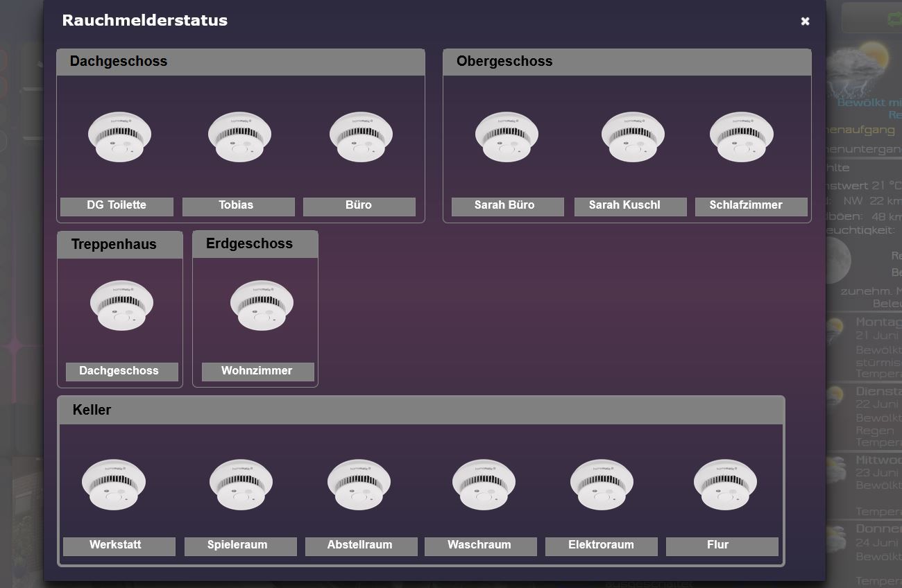The image size is (902, 588).
Task: Open the Schlafzimmer smoke detector icon
Action: (742, 137)
